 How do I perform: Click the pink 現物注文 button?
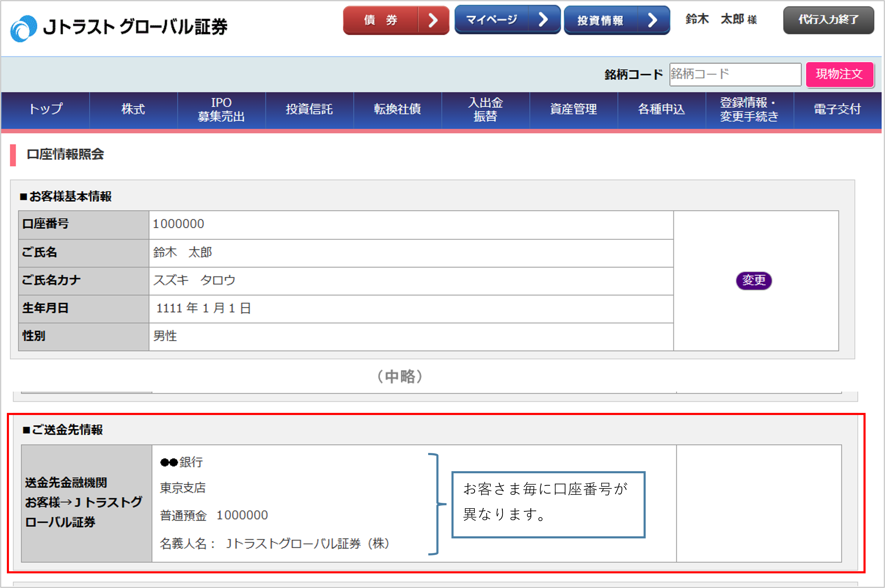point(840,74)
